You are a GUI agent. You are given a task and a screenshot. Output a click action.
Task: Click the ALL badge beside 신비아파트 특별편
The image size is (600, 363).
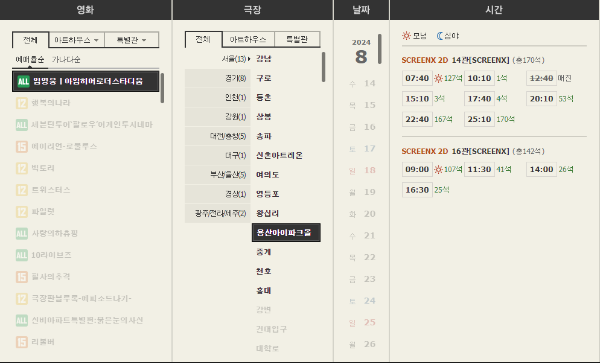coord(22,321)
